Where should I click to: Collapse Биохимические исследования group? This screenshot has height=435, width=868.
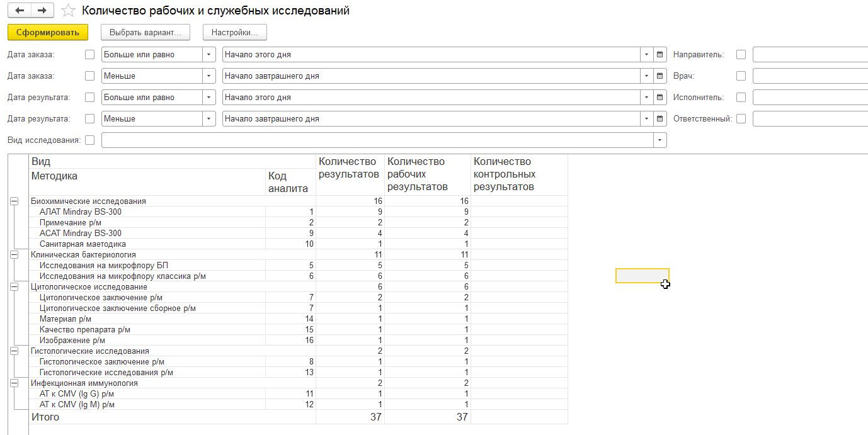click(13, 201)
